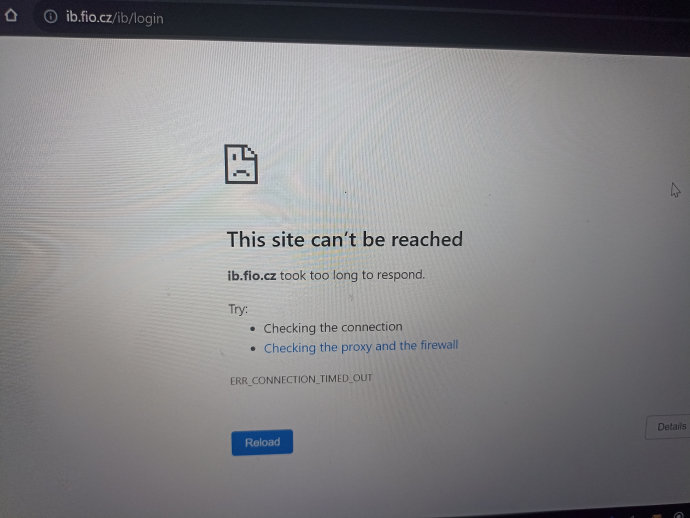Click bold ib.fio.cz in error message

252,276
